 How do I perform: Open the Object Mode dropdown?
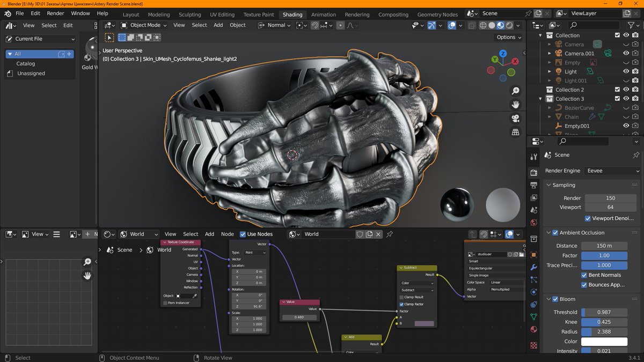tap(143, 25)
